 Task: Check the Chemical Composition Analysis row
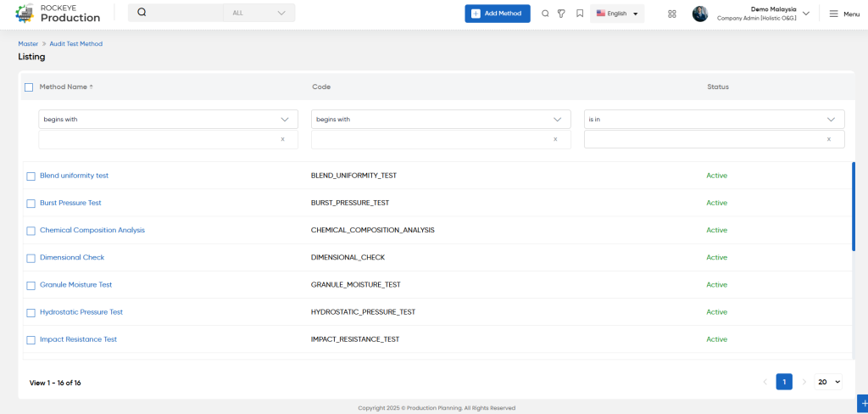point(31,231)
